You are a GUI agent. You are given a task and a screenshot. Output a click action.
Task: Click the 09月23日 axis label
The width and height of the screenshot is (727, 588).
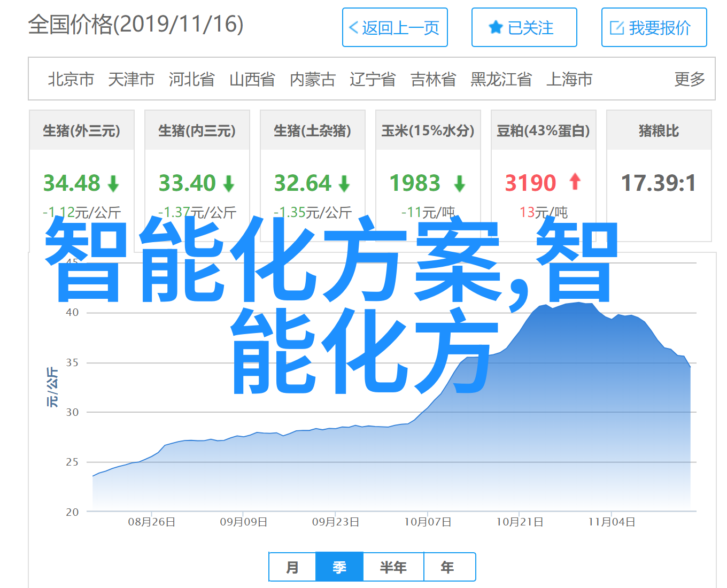click(x=336, y=522)
